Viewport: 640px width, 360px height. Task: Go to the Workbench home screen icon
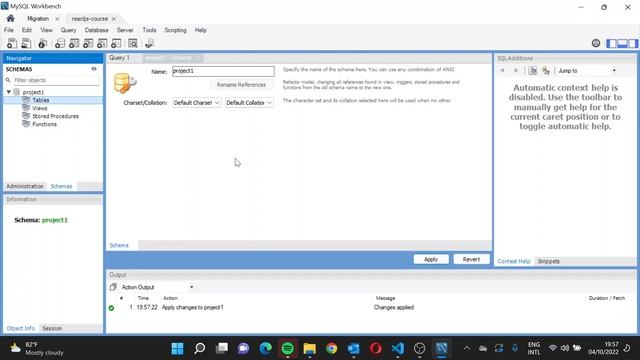click(11, 18)
